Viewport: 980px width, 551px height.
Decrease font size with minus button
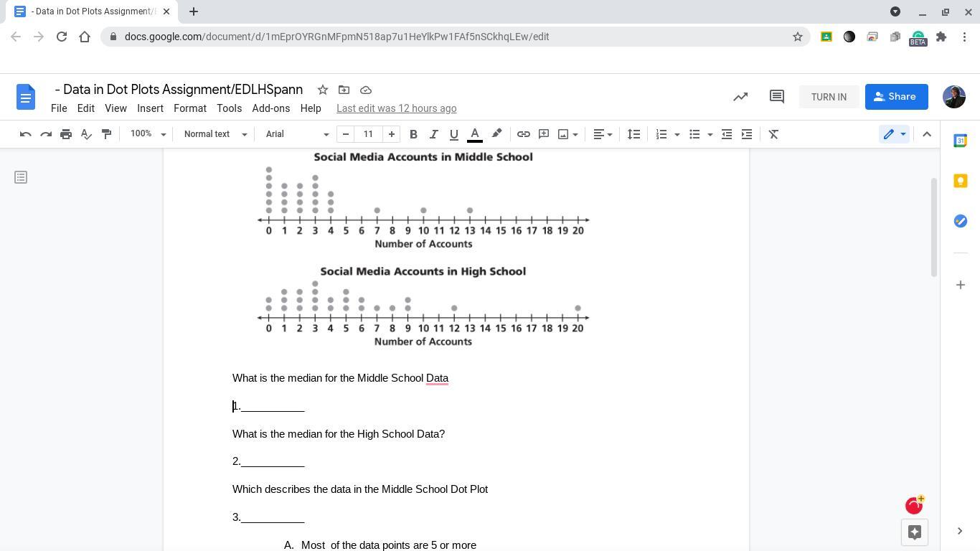pos(346,134)
